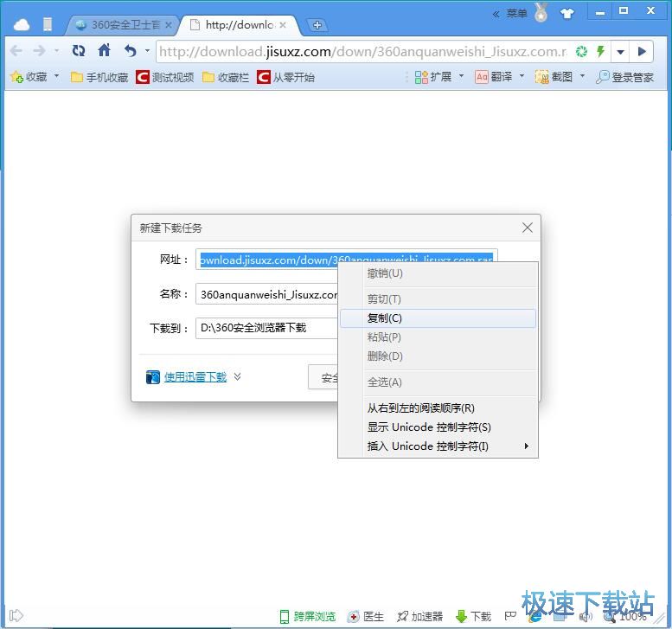Select 剪切(T) in context menu
This screenshot has height=629, width=672.
tap(438, 298)
